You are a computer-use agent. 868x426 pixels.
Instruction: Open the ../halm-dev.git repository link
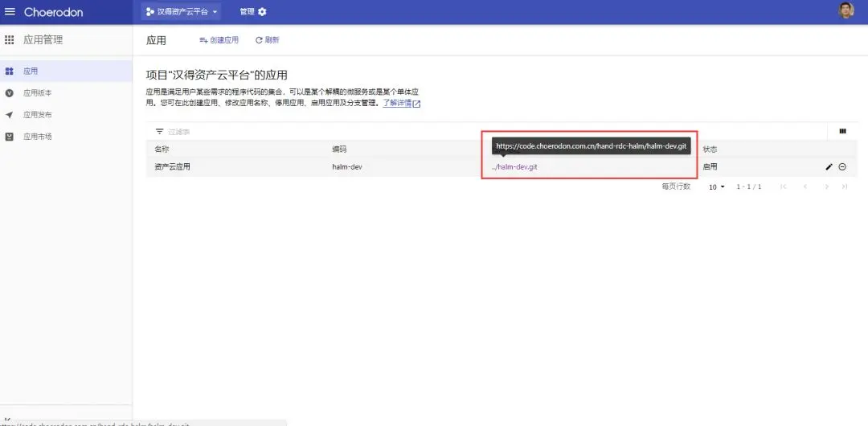pos(514,166)
